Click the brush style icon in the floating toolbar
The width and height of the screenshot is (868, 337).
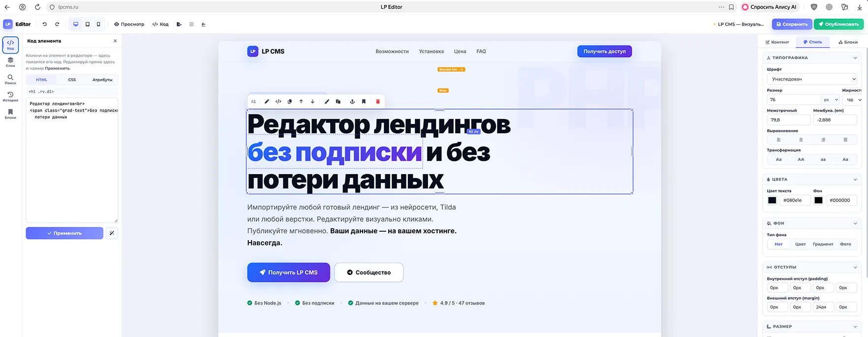point(327,101)
